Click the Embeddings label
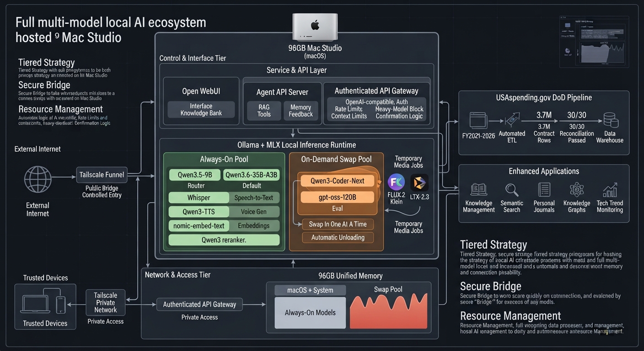This screenshot has width=644, height=351. [x=254, y=226]
